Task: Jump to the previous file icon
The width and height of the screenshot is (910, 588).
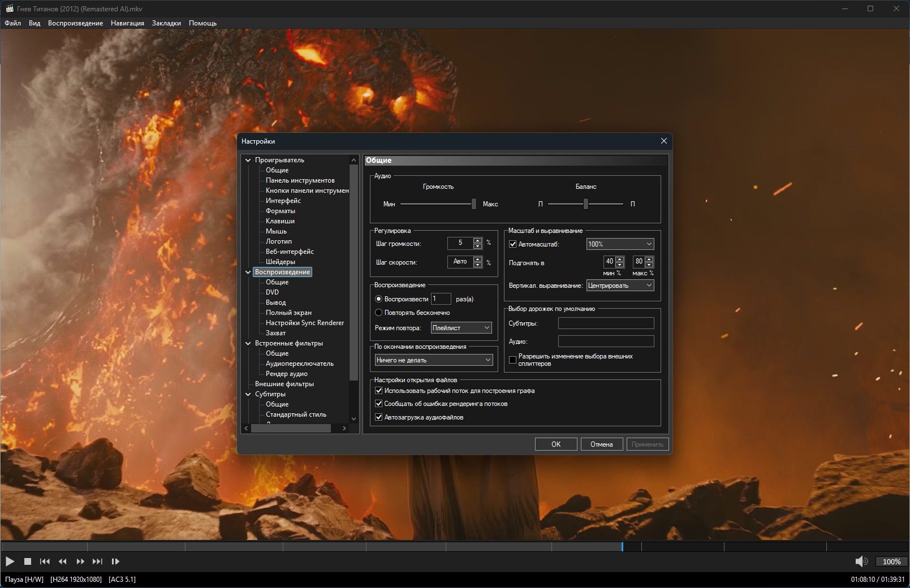Action: coord(45,561)
